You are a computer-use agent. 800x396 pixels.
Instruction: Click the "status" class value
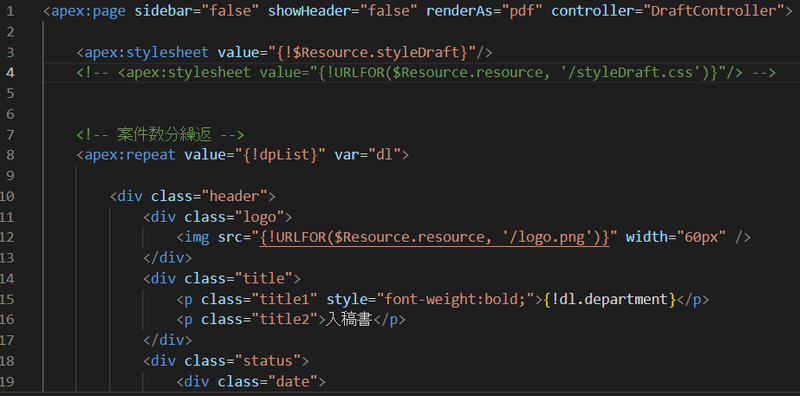pos(268,361)
